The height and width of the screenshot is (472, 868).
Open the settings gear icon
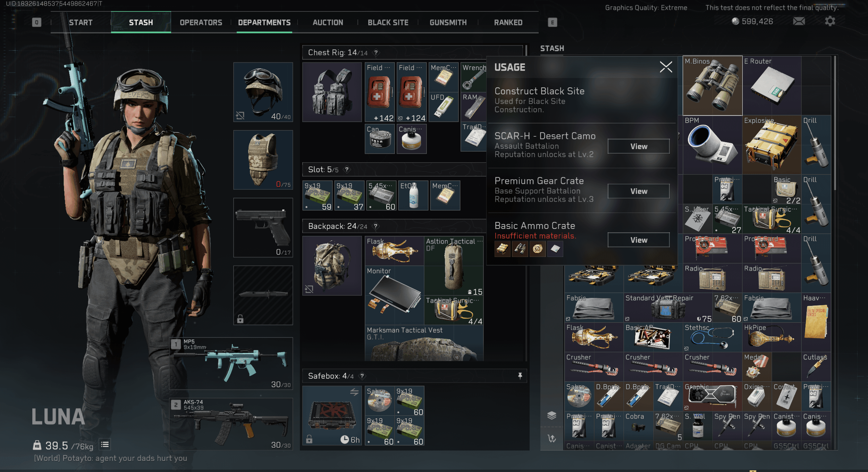(x=829, y=22)
